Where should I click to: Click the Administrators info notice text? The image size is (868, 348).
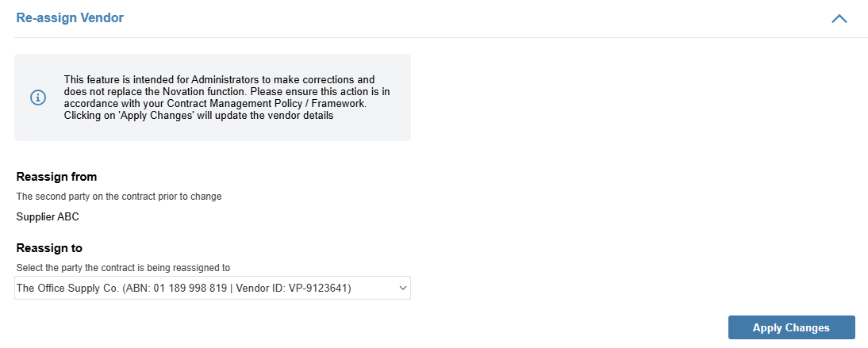(x=227, y=98)
